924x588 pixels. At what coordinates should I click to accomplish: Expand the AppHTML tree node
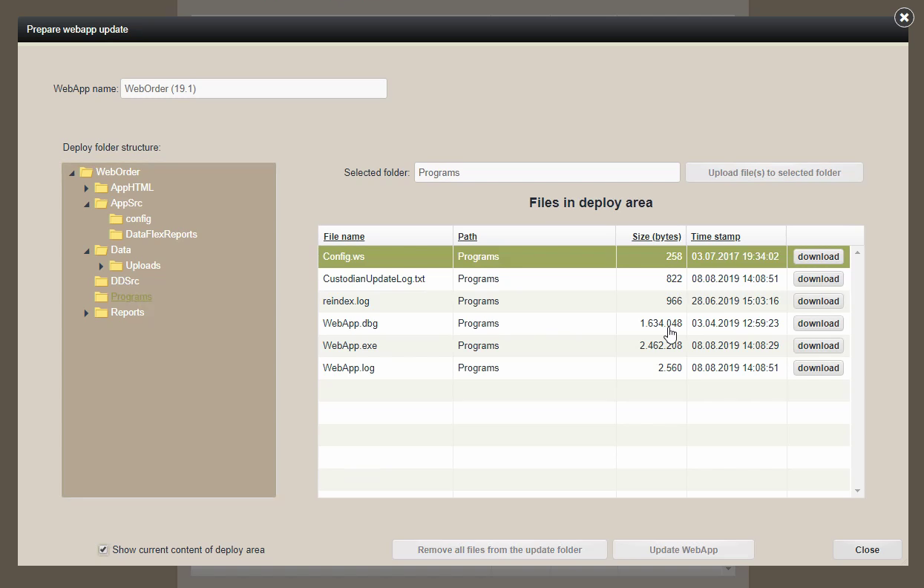tap(87, 189)
